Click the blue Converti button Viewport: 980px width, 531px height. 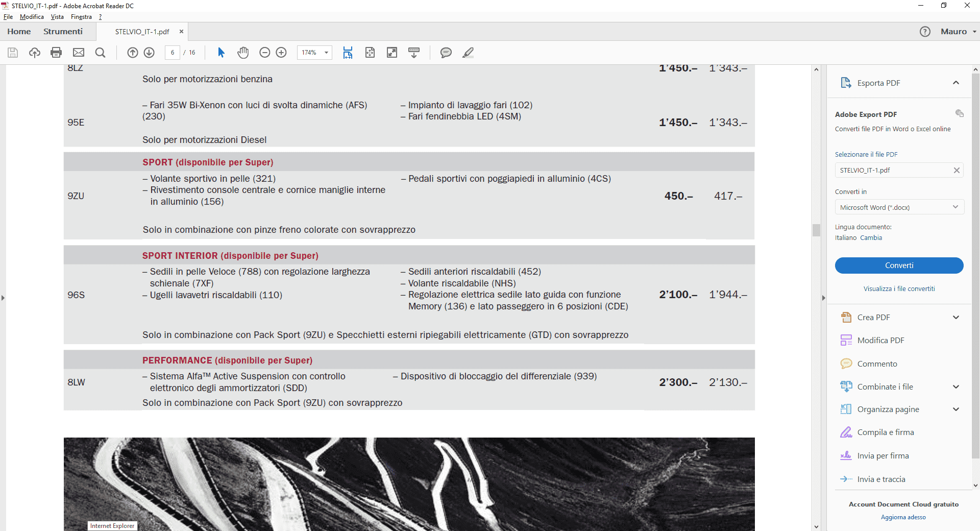click(899, 265)
